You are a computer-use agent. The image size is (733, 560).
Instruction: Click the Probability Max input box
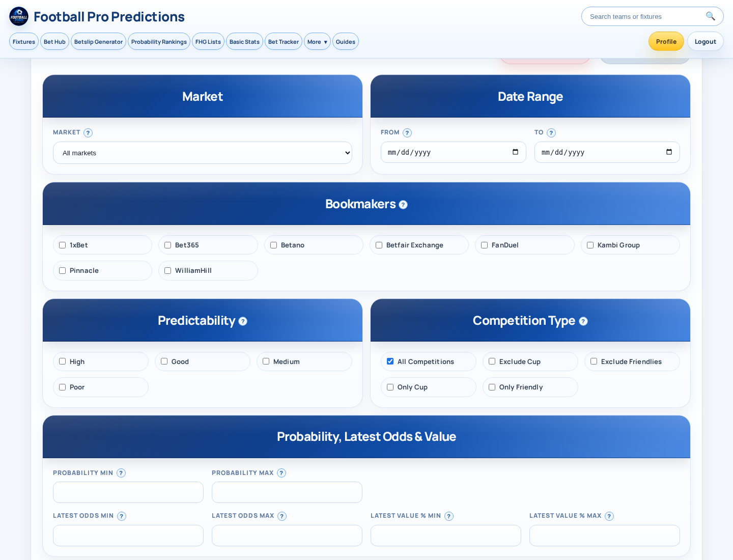click(x=287, y=492)
